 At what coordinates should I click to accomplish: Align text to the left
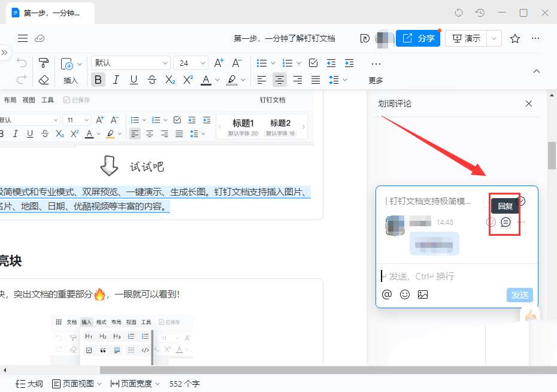click(x=262, y=80)
